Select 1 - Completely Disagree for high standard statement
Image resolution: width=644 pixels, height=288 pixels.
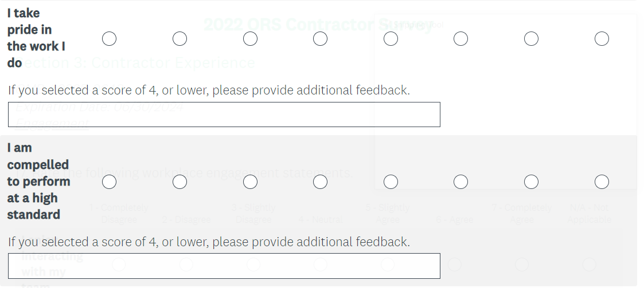click(x=109, y=182)
